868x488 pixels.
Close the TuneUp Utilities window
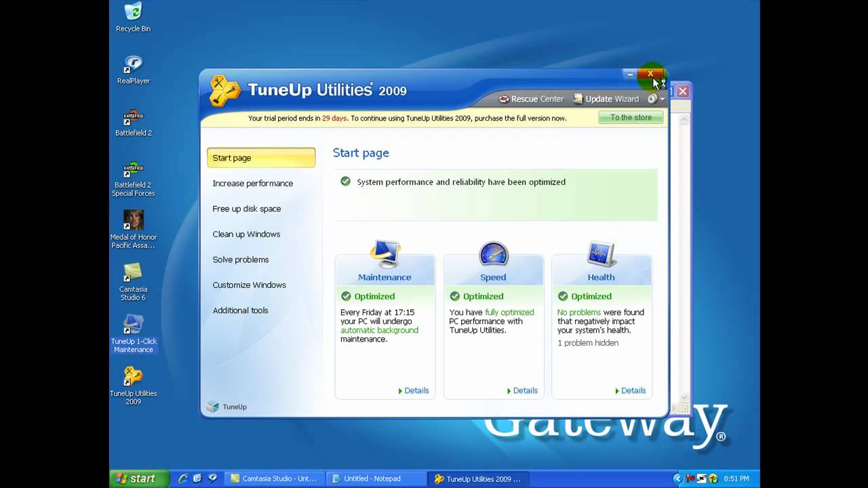tap(650, 74)
